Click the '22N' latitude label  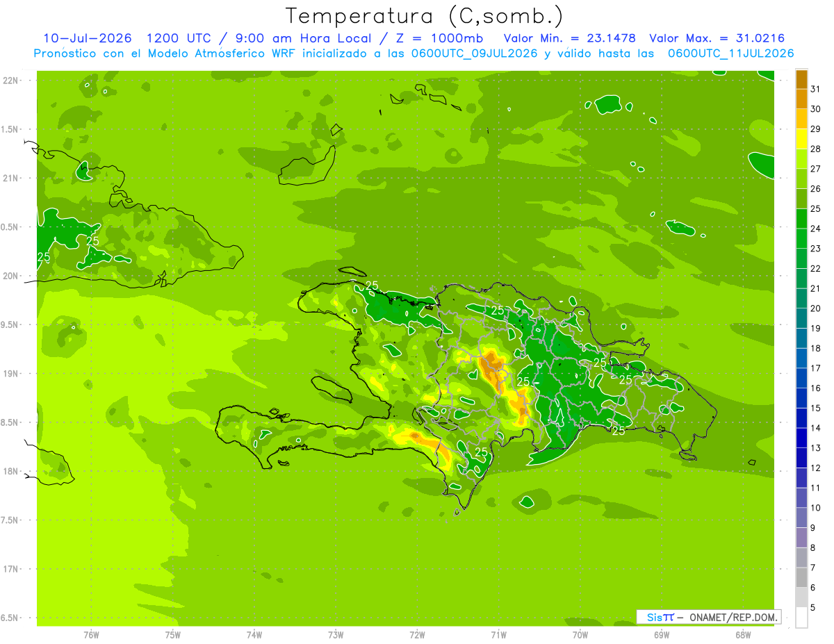coord(10,80)
